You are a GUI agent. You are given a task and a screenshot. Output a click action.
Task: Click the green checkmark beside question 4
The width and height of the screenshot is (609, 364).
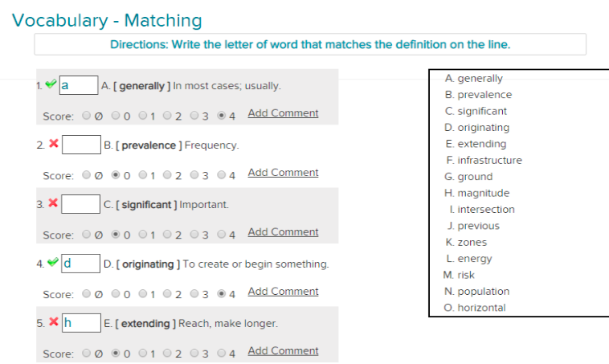[x=51, y=262]
